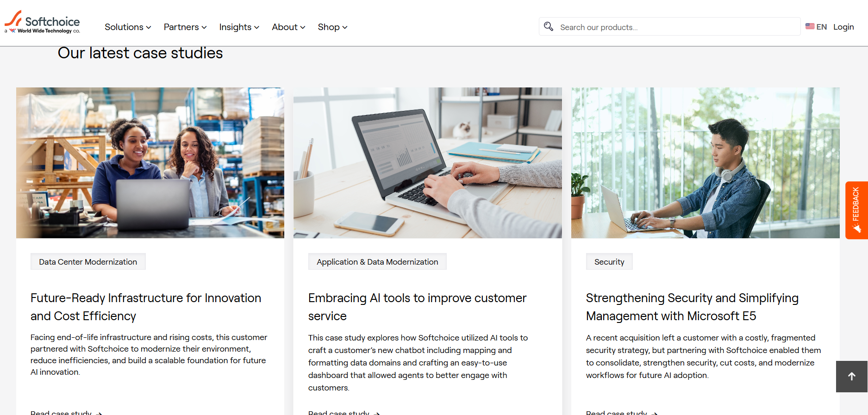Click the US flag language icon
Viewport: 868px width, 415px height.
(810, 26)
